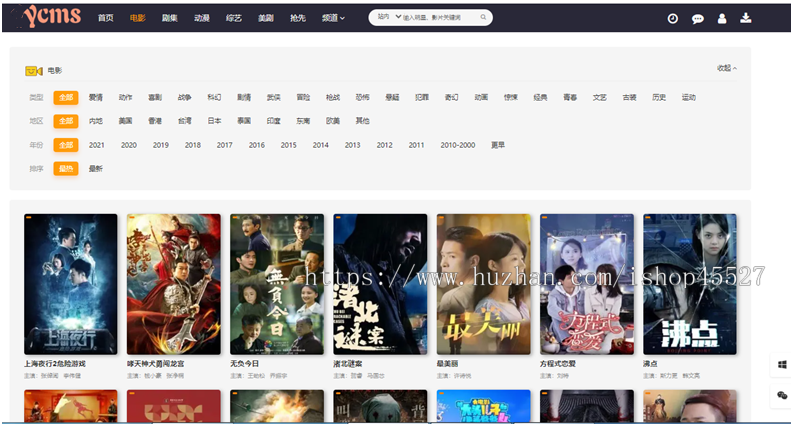The height and width of the screenshot is (426, 793).
Task: Expand the 频道 channel dropdown
Action: 333,18
